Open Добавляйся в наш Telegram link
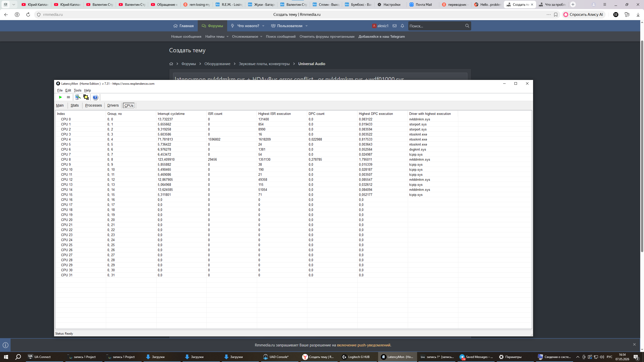The height and width of the screenshot is (362, 644). (x=382, y=37)
